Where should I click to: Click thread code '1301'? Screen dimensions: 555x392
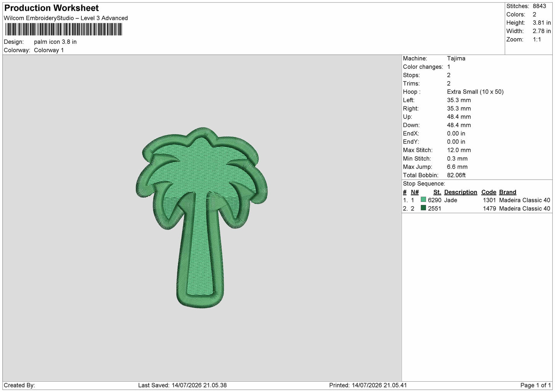pos(489,200)
